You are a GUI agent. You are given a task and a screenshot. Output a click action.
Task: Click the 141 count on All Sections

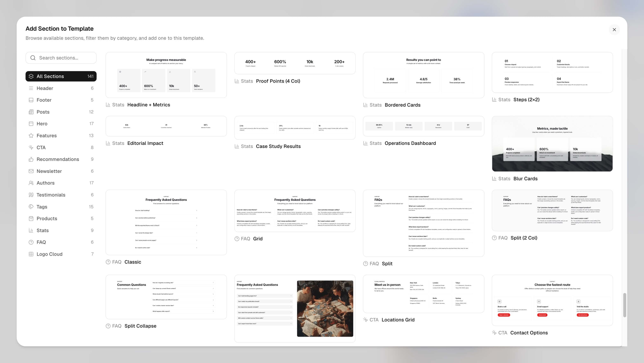pos(90,76)
